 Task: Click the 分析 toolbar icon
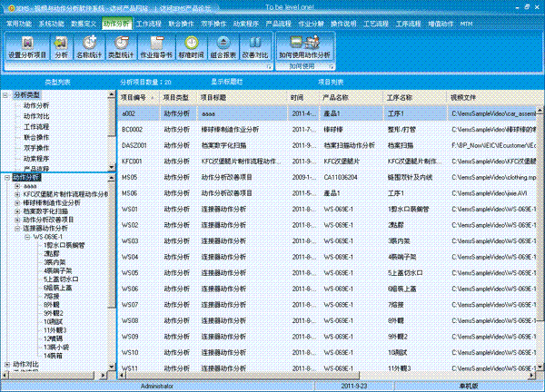click(61, 47)
